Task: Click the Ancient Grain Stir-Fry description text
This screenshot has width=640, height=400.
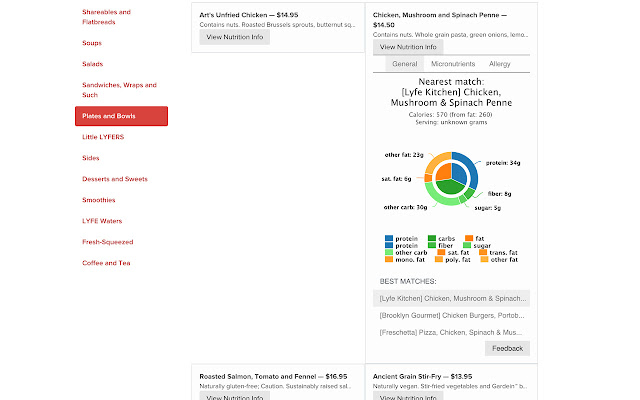Action: [451, 386]
